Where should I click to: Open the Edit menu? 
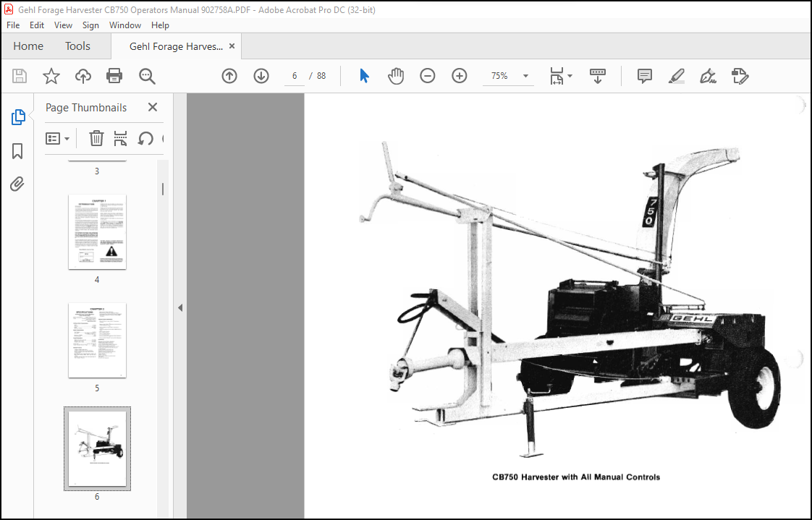37,25
